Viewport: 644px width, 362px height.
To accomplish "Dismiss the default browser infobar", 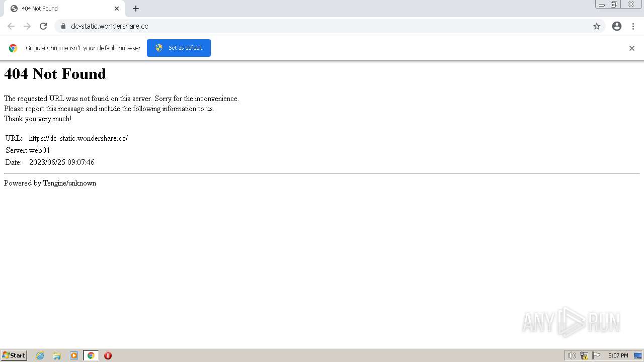I will 632,48.
